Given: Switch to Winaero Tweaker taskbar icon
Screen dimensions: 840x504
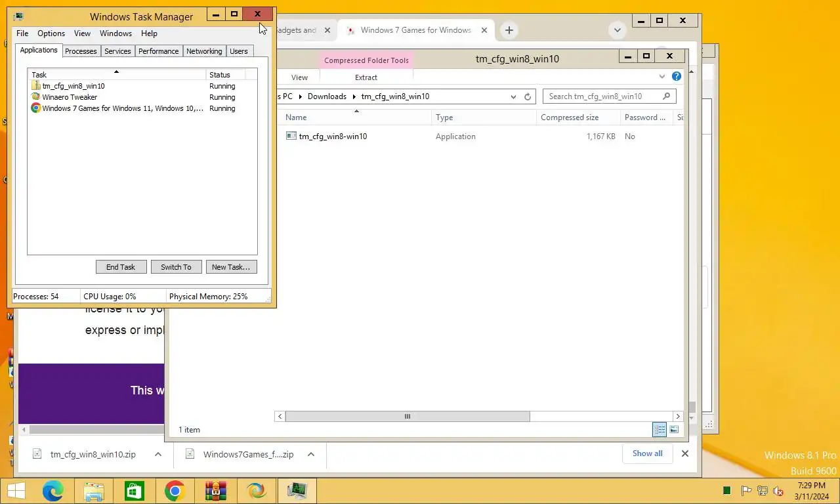Looking at the screenshot, I should pyautogui.click(x=256, y=491).
